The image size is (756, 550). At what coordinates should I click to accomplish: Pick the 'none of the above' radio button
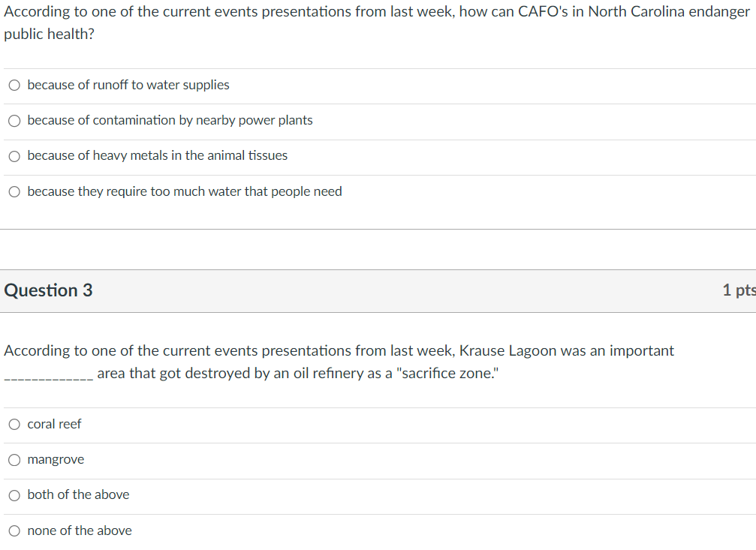[15, 531]
